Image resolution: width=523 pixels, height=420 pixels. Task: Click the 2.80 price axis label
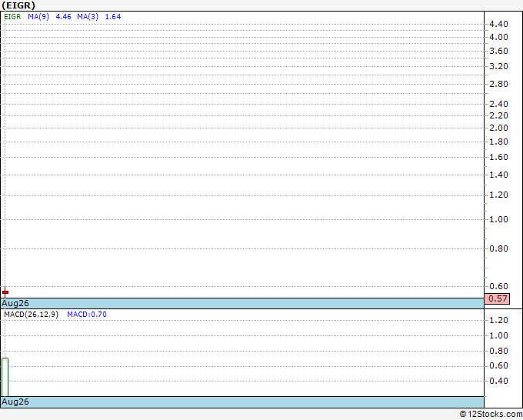(x=498, y=84)
